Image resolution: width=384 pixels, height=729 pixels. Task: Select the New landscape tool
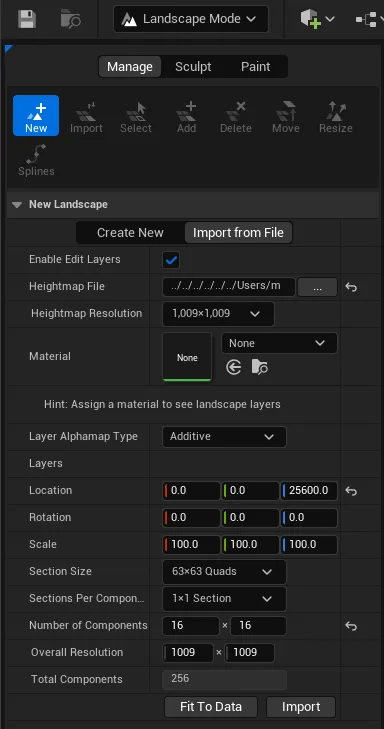(x=36, y=115)
